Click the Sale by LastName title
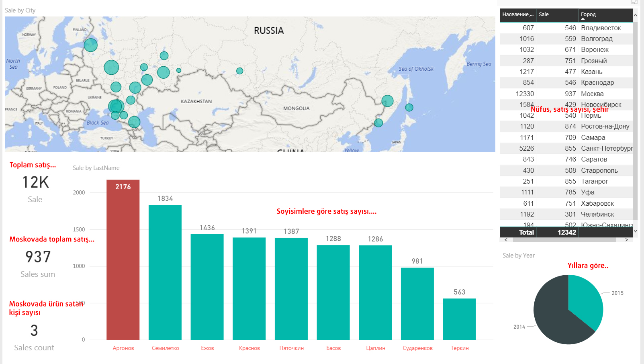Screen dimensions: 644x364 point(96,168)
